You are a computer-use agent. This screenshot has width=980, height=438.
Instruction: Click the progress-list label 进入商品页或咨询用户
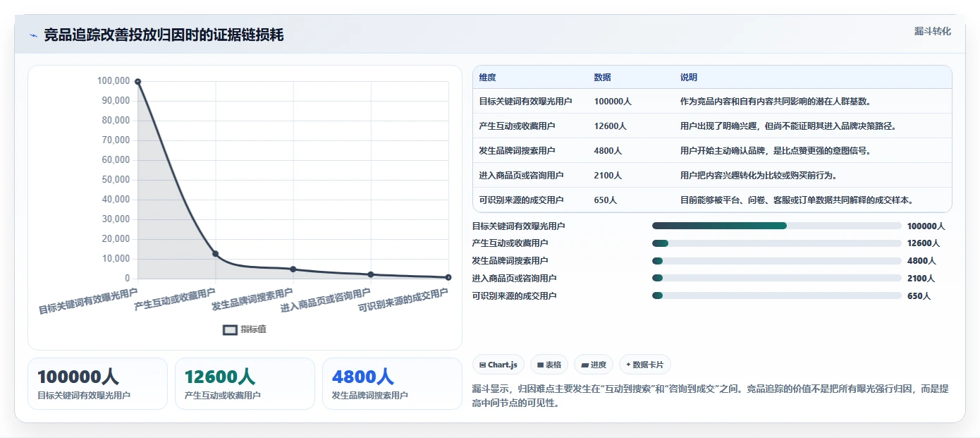[x=514, y=279]
